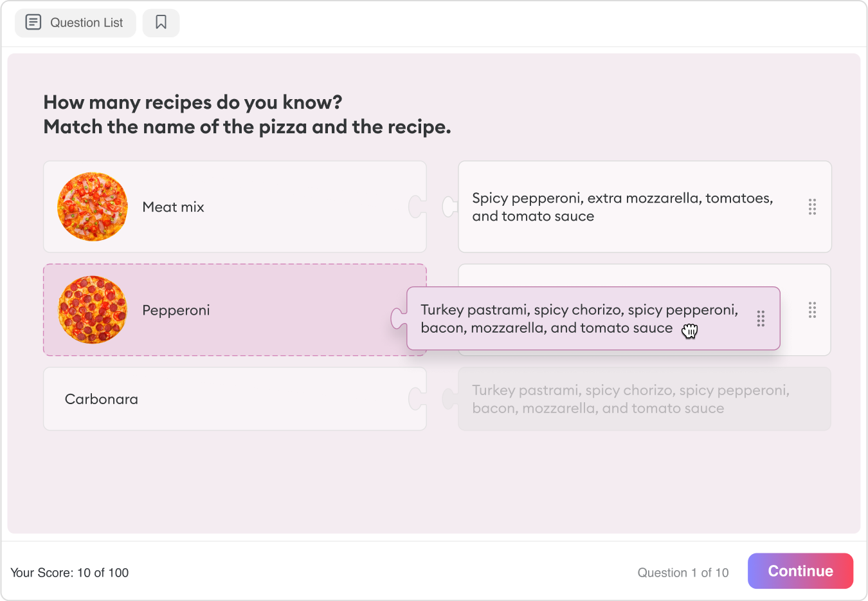Select the Carbonara pizza card
This screenshot has width=868, height=601.
[x=235, y=399]
